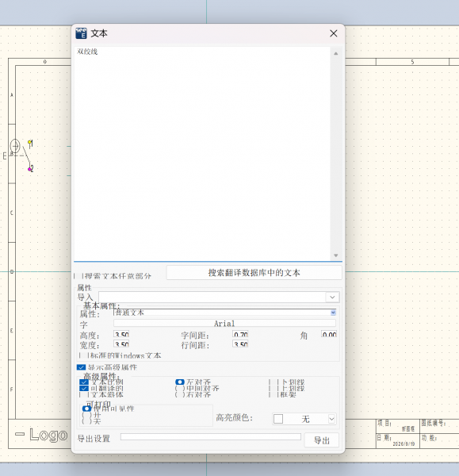Click 搜索翻译数据库中的文本 button
459x476 pixels.
(x=254, y=273)
